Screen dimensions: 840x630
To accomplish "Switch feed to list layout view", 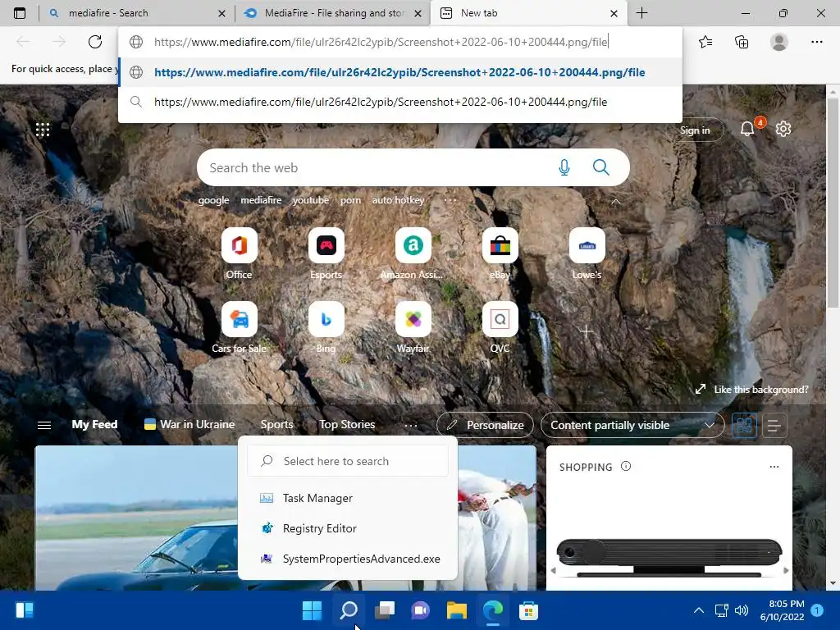I will coord(774,426).
